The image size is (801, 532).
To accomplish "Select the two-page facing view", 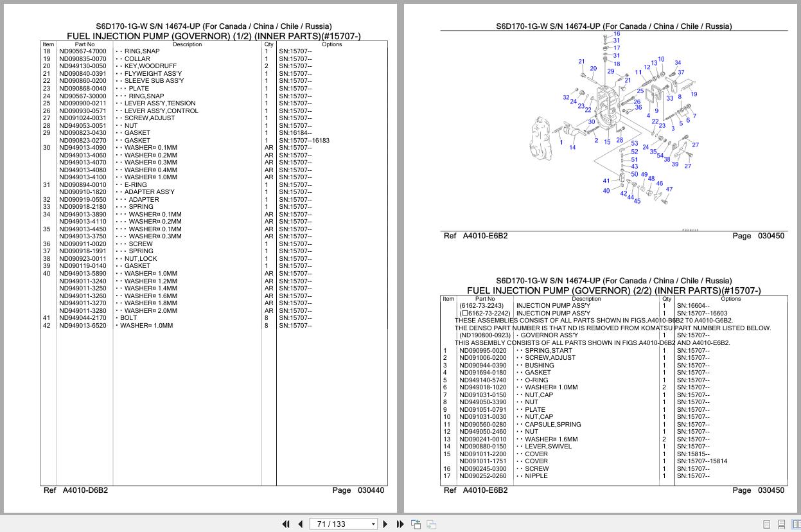I will [x=796, y=524].
